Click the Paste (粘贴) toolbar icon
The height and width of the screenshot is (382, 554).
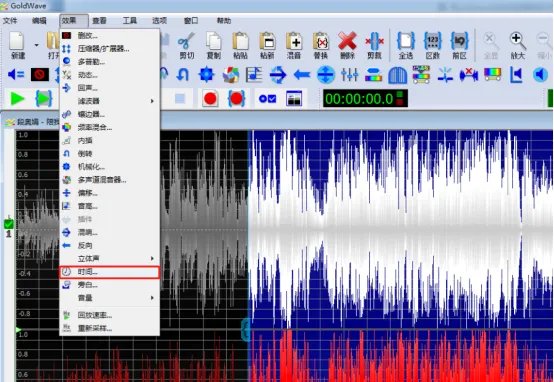coord(240,45)
